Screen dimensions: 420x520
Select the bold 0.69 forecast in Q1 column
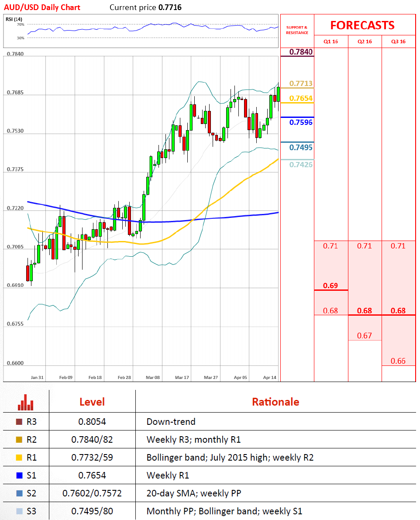click(x=330, y=286)
